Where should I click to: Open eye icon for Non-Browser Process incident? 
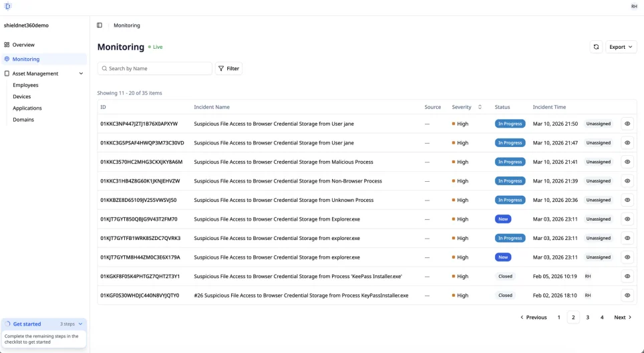tap(627, 181)
